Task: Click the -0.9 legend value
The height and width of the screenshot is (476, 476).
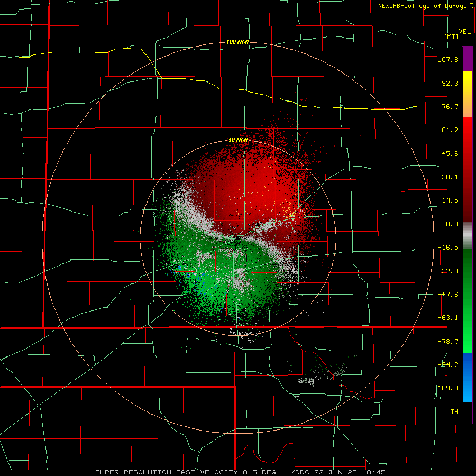Action: (x=450, y=224)
